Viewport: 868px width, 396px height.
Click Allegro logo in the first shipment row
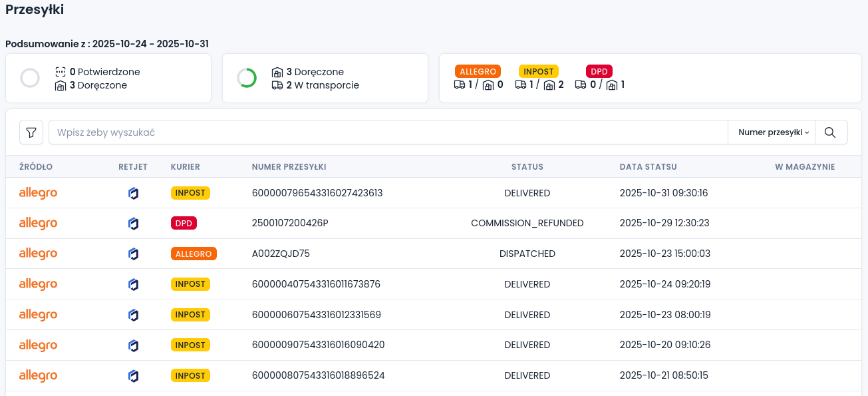[x=38, y=193]
